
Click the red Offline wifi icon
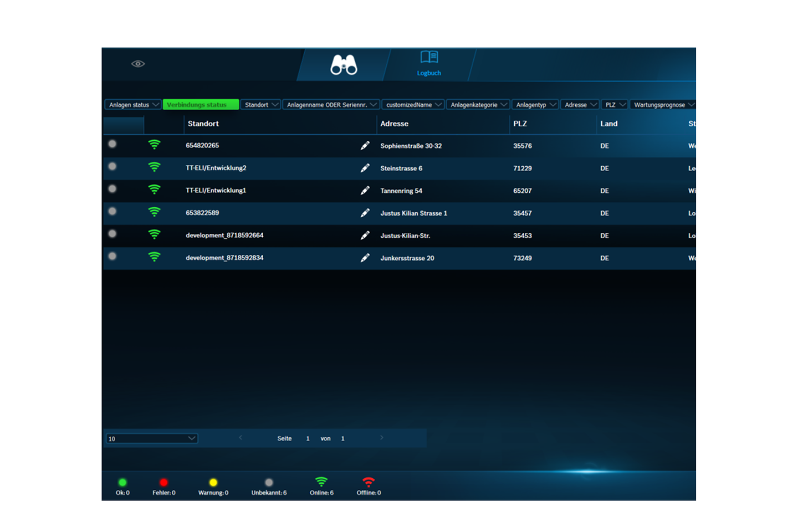tap(369, 482)
